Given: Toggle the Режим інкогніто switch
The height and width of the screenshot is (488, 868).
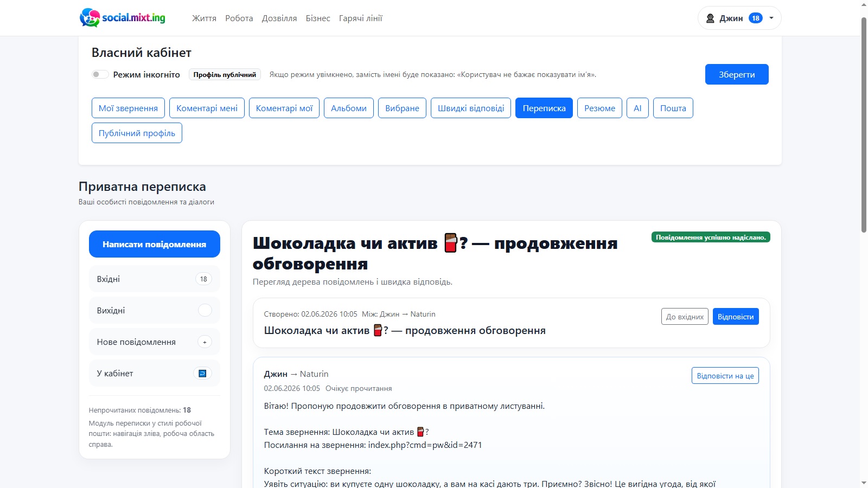Looking at the screenshot, I should (100, 74).
